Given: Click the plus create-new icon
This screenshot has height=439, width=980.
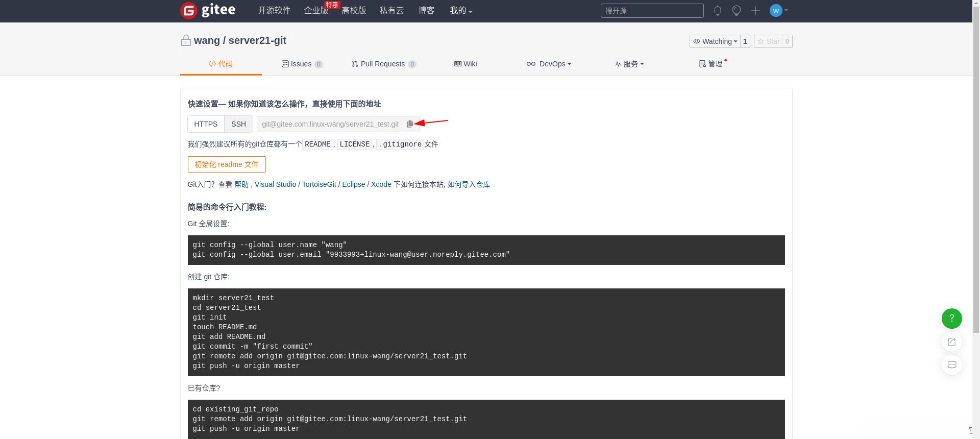Looking at the screenshot, I should point(755,11).
